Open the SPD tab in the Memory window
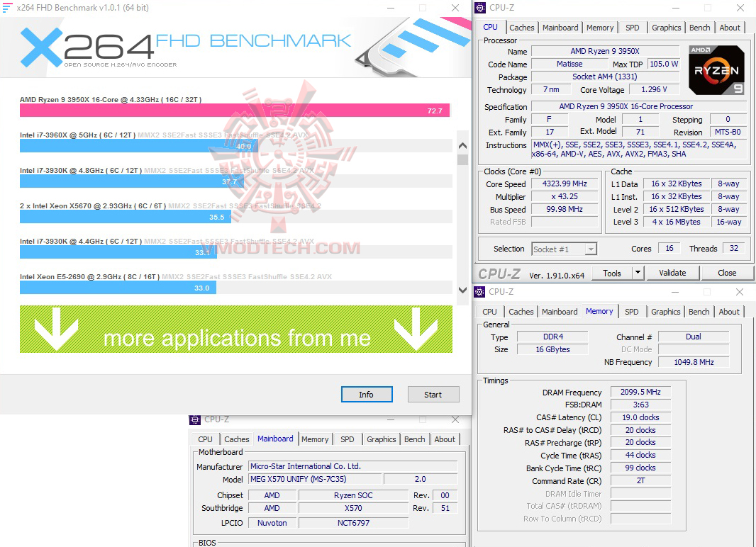This screenshot has height=547, width=756. pyautogui.click(x=632, y=311)
